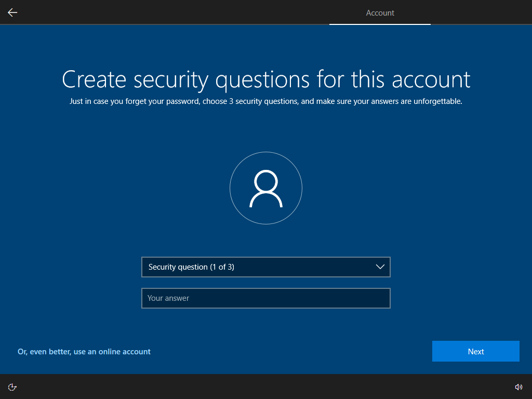Screen dimensions: 532x399
Task: Open the Security question (1 of 3) dropdown
Action: [x=266, y=267]
